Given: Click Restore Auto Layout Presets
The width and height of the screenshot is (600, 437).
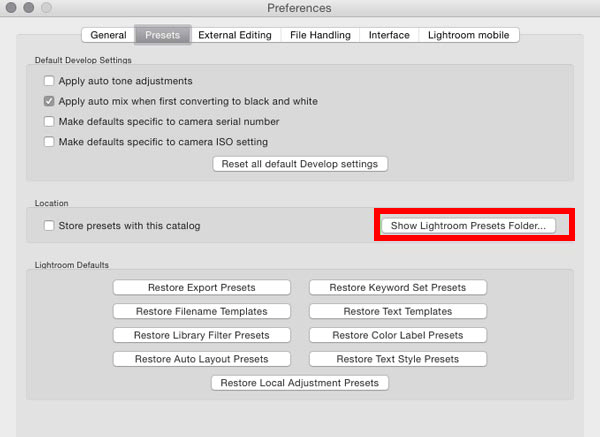Looking at the screenshot, I should click(202, 359).
